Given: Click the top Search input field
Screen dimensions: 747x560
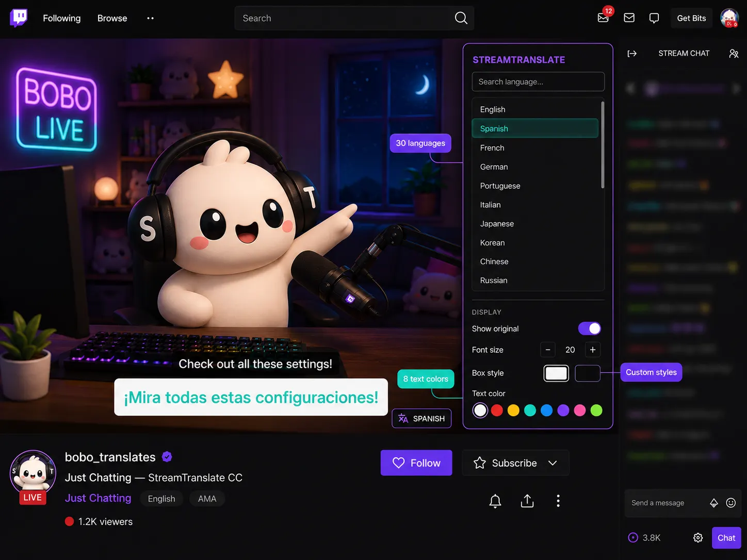Looking at the screenshot, I should [x=354, y=18].
